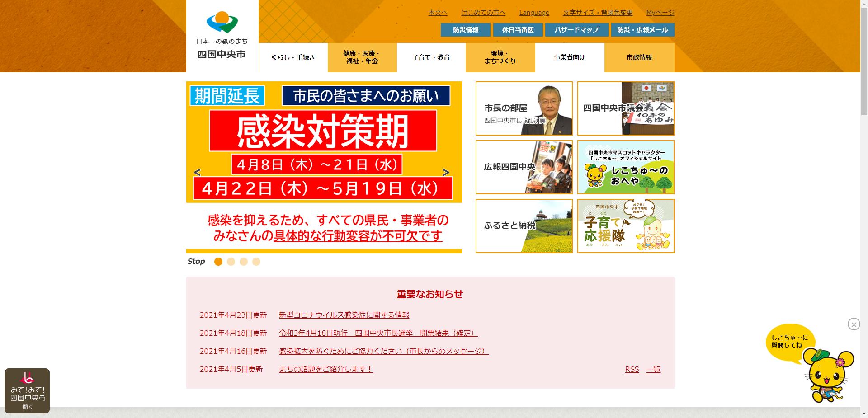Advance to the next carousel slide arrow
This screenshot has height=418, width=868.
(x=446, y=172)
